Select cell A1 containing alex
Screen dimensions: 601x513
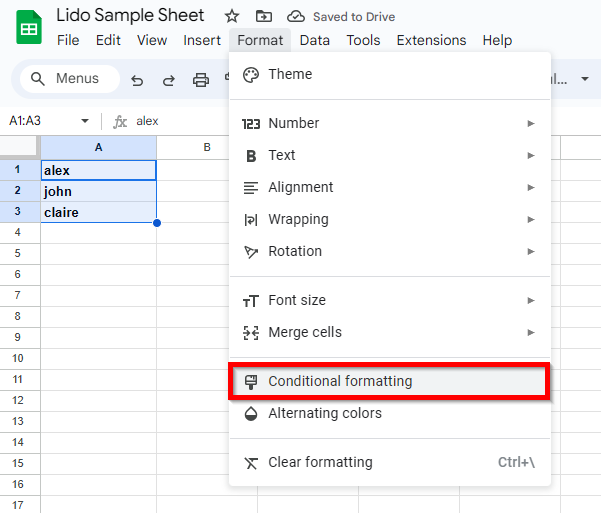[99, 170]
